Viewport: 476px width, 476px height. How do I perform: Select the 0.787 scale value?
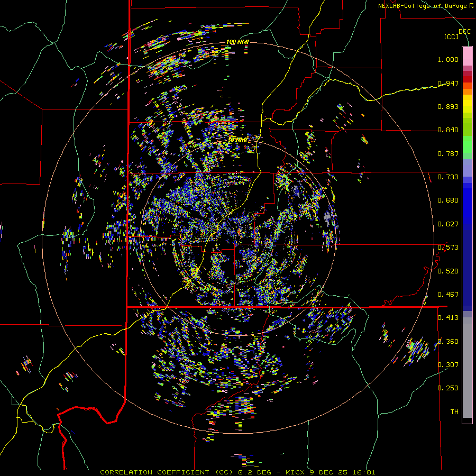click(448, 153)
